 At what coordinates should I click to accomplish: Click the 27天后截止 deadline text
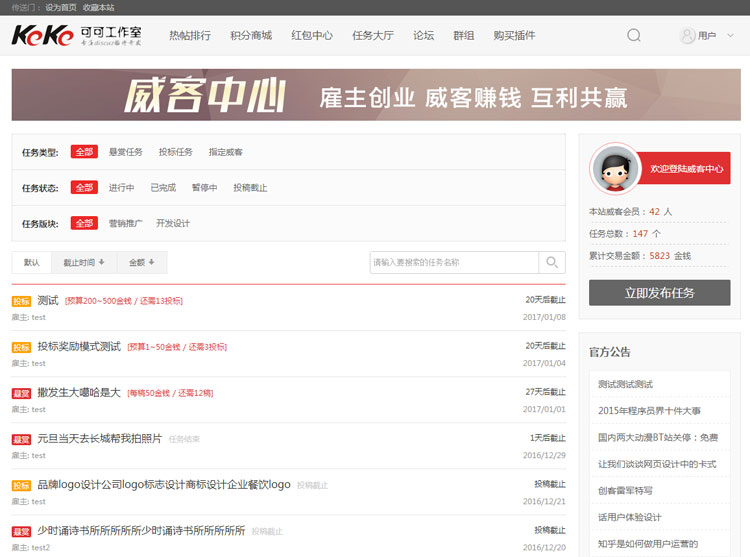click(546, 392)
